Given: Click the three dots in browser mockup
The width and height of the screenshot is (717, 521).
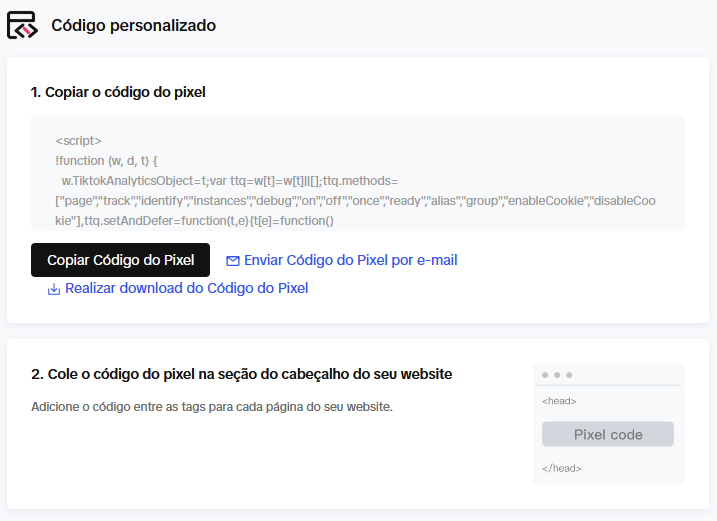Looking at the screenshot, I should tap(557, 375).
